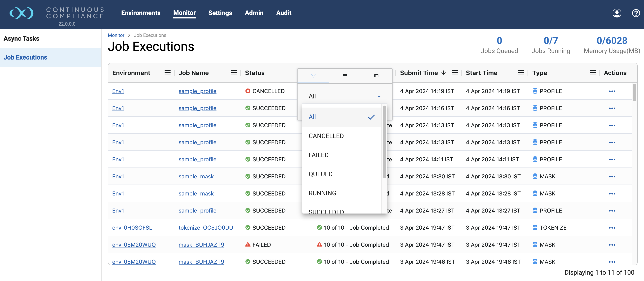This screenshot has height=281, width=644.
Task: Open actions menu for 14:19 CANCELLED job
Action: [x=612, y=91]
